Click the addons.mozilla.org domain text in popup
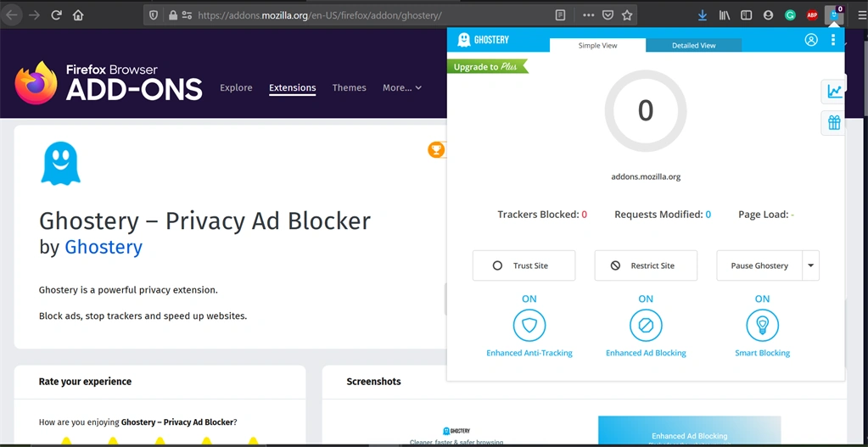868x447 pixels. [x=646, y=177]
